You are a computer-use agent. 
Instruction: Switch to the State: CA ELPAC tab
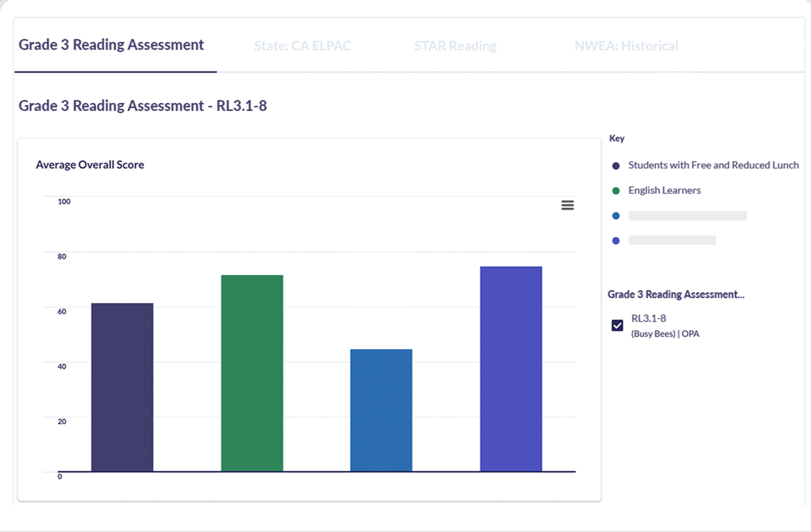pyautogui.click(x=303, y=46)
